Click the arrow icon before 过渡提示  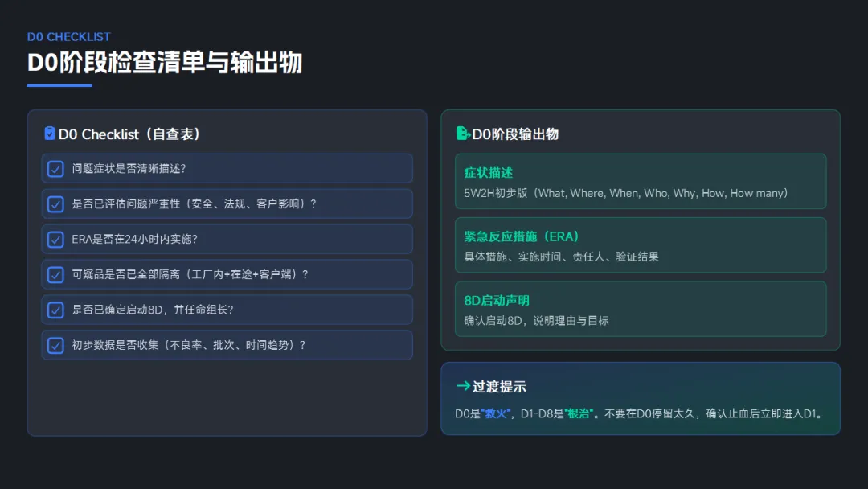463,386
